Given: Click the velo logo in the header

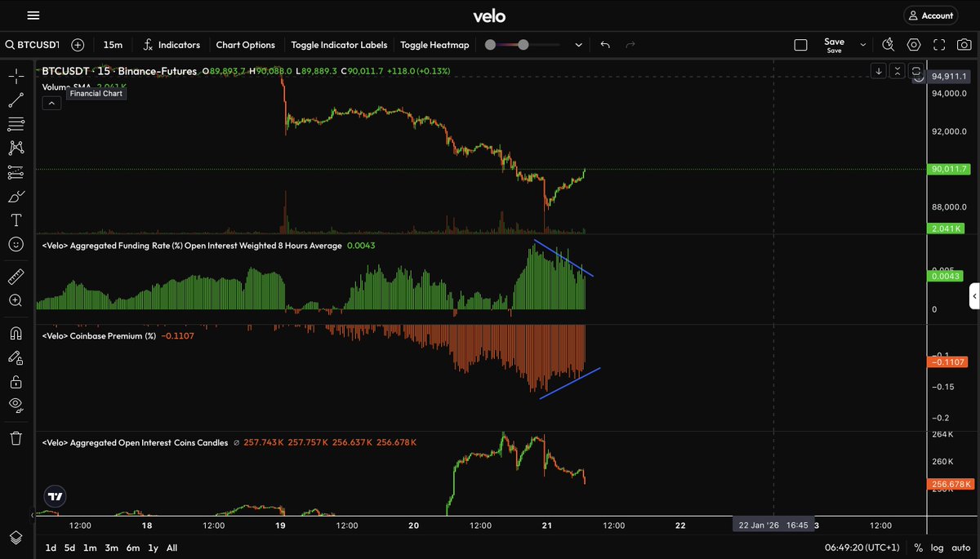Looking at the screenshot, I should pyautogui.click(x=489, y=16).
